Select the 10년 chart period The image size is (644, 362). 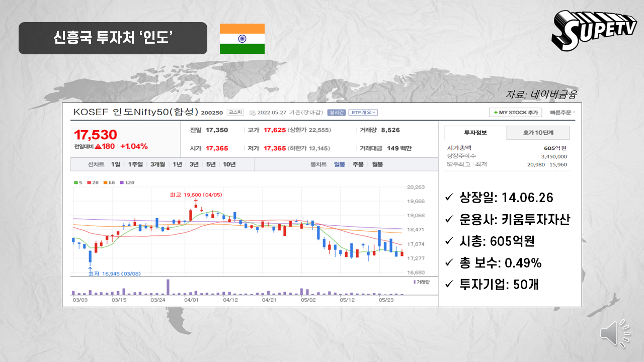tap(229, 164)
